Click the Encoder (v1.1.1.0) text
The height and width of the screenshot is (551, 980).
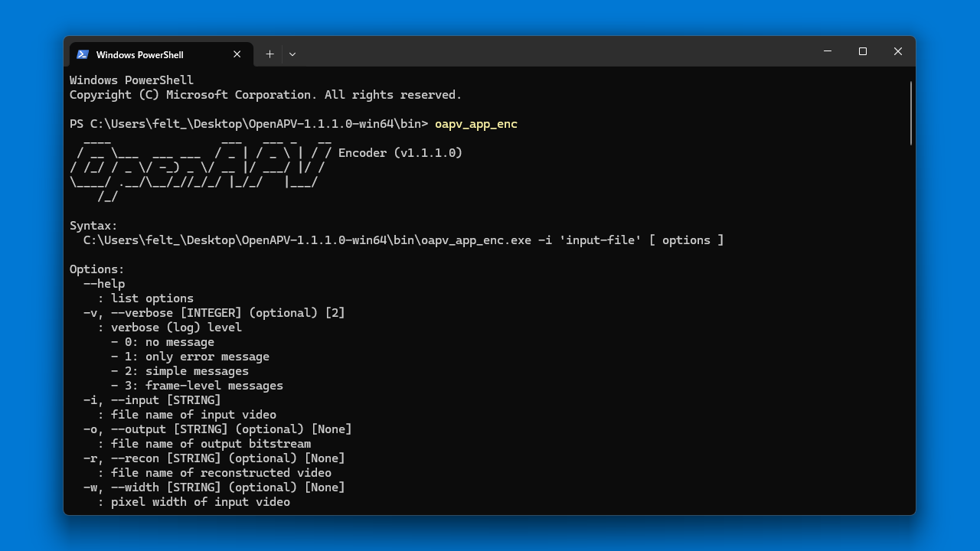click(x=400, y=153)
